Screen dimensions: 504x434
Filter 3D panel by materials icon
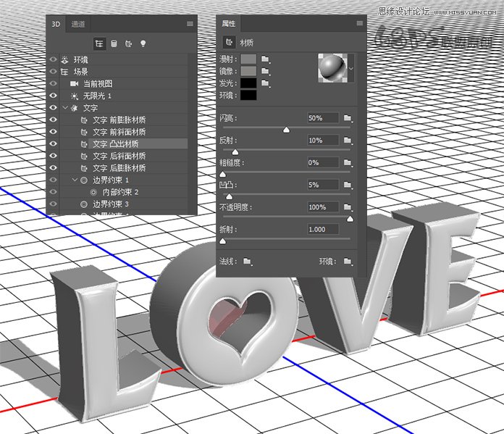point(128,43)
